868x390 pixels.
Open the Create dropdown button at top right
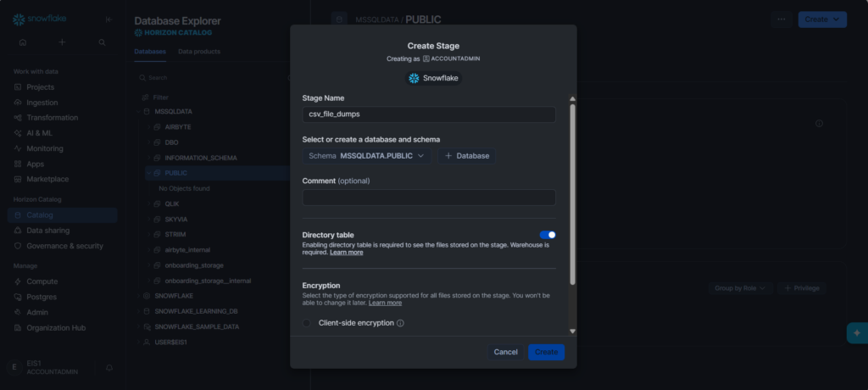click(x=822, y=19)
